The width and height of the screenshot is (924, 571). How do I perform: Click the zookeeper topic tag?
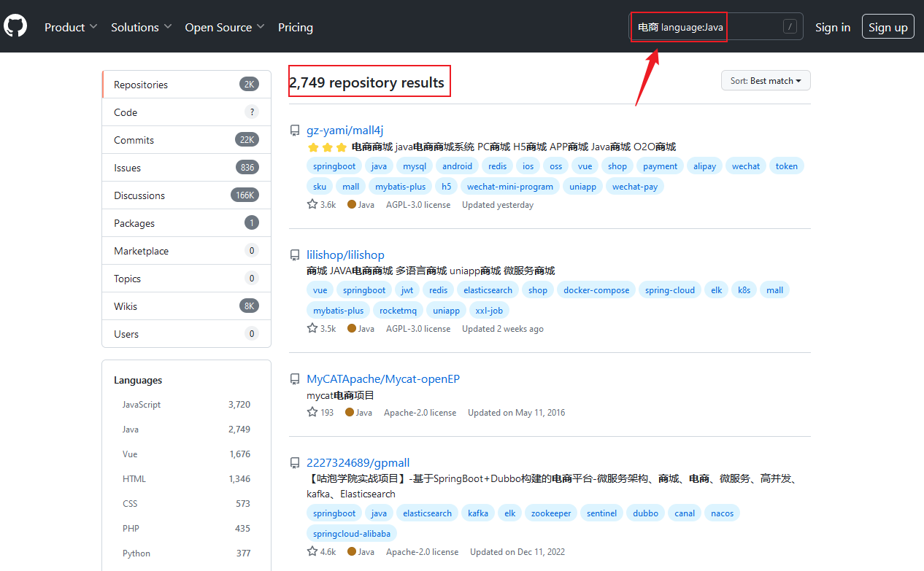(551, 513)
